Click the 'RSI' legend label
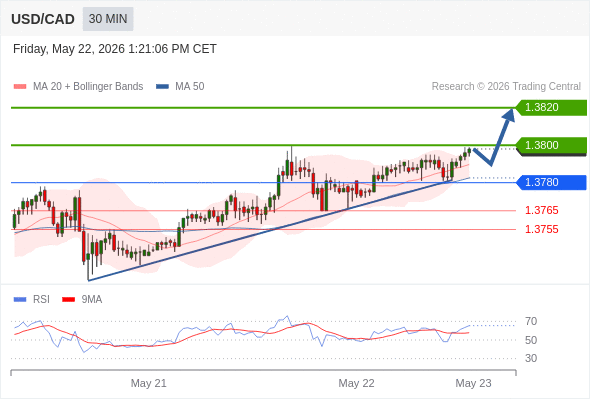 click(41, 300)
